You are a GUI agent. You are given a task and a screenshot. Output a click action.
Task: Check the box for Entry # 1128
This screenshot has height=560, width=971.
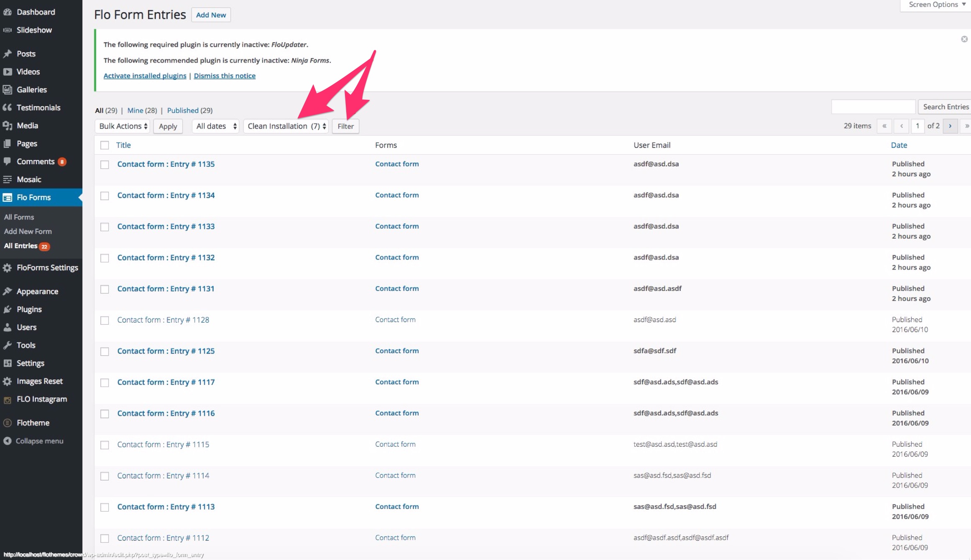pos(105,321)
